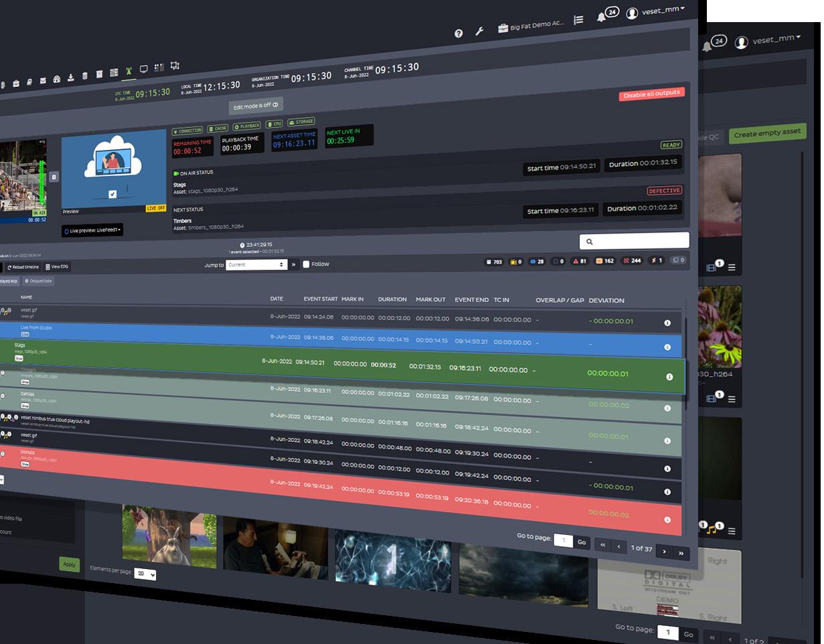
Task: Click the playlist search field
Action: [x=634, y=241]
